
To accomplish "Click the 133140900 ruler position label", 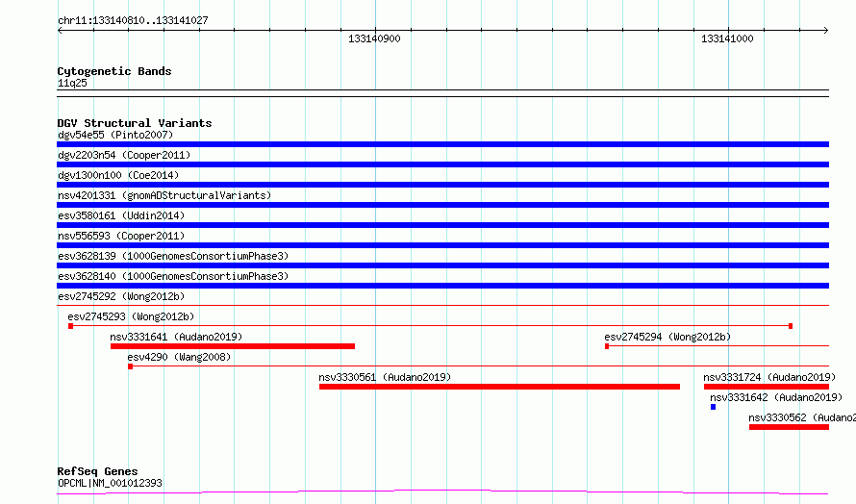I will (x=374, y=38).
